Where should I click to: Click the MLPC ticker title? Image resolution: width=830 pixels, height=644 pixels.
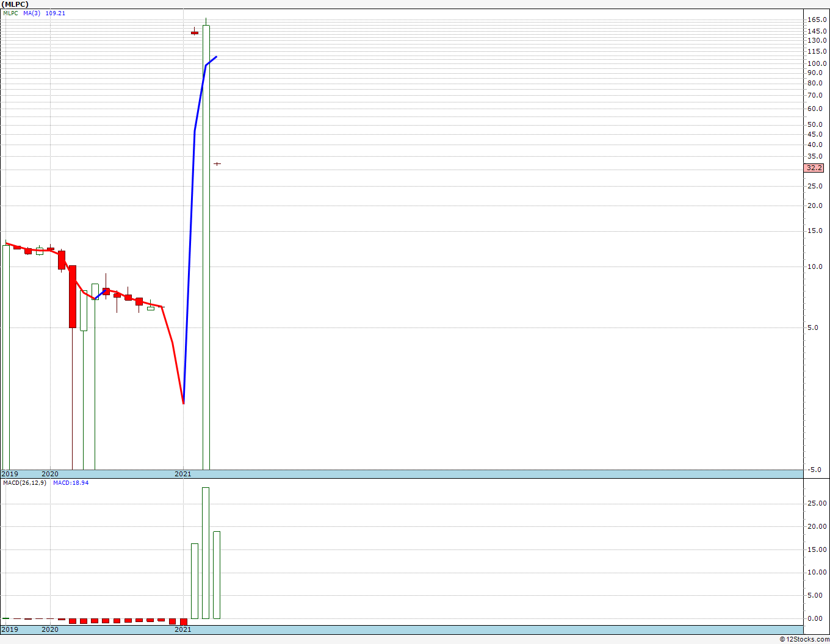pos(15,4)
